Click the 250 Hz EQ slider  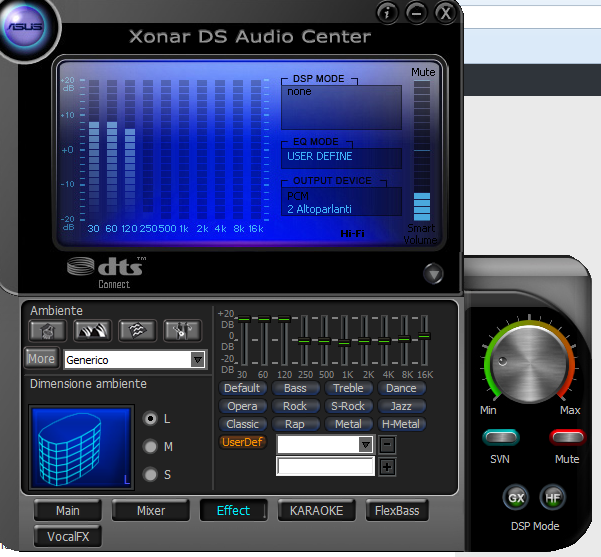[304, 341]
